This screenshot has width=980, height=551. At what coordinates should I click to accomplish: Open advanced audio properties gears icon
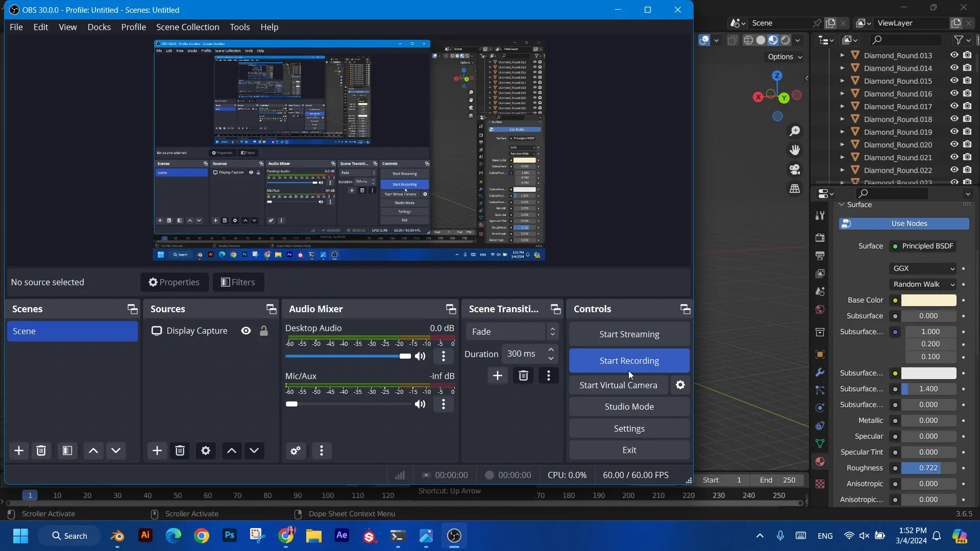tap(296, 450)
